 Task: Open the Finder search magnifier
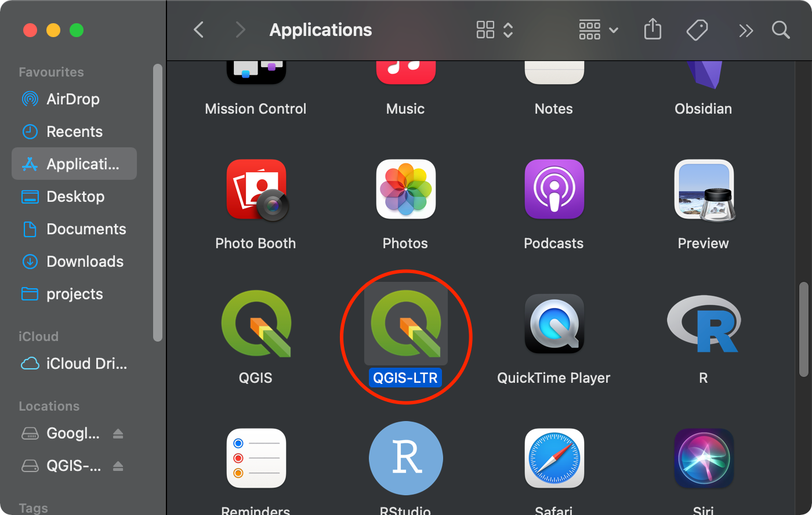pyautogui.click(x=781, y=30)
